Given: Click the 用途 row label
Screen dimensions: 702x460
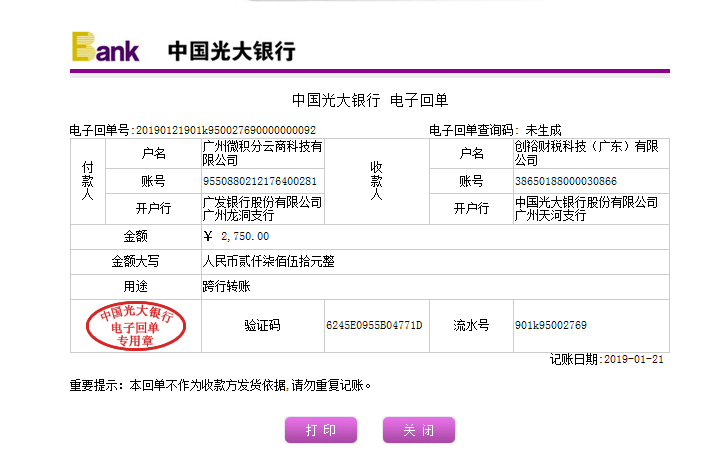Looking at the screenshot, I should 136,287.
